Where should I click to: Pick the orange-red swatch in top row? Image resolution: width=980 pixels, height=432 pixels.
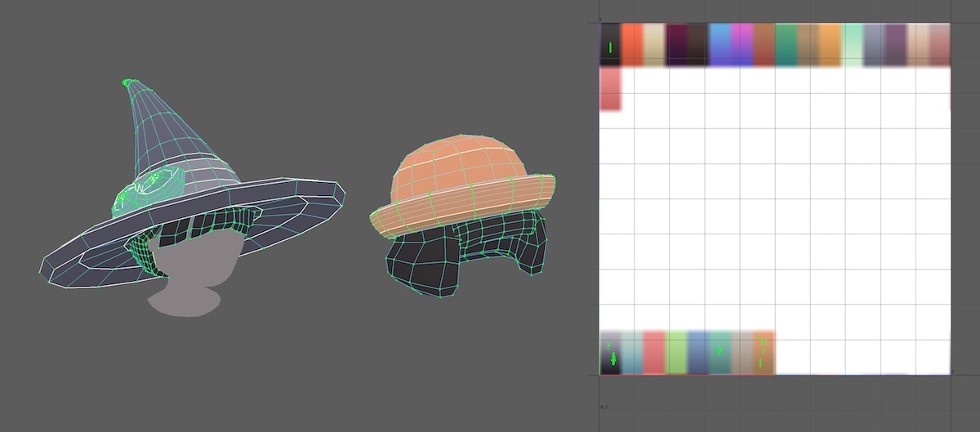coord(631,44)
